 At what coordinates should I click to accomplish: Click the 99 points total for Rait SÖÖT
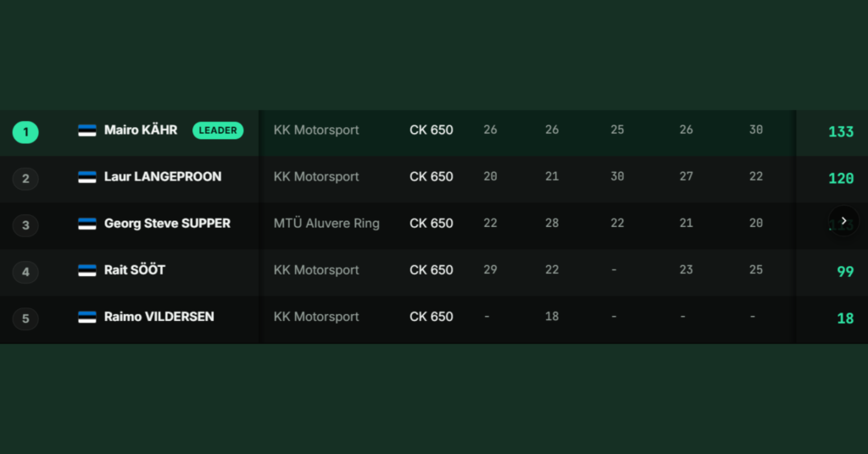[x=845, y=272]
